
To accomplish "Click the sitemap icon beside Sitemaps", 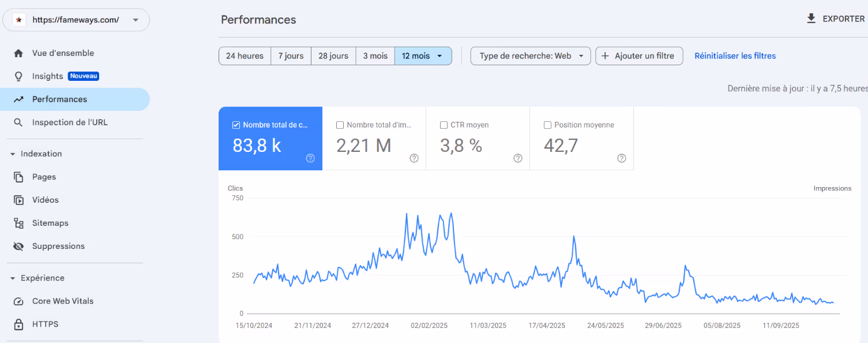I will tap(18, 223).
